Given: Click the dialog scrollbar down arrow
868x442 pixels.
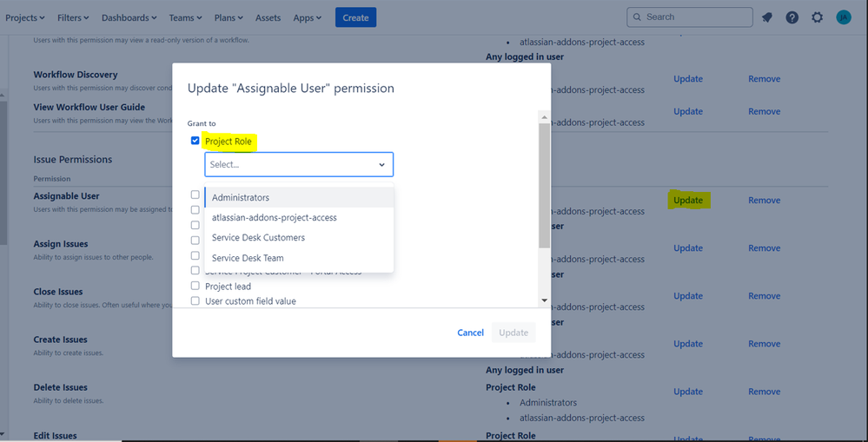Looking at the screenshot, I should click(544, 300).
